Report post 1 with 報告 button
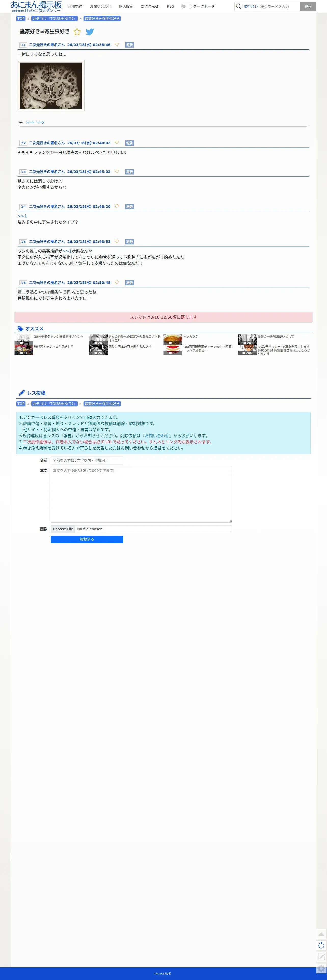 [130, 45]
